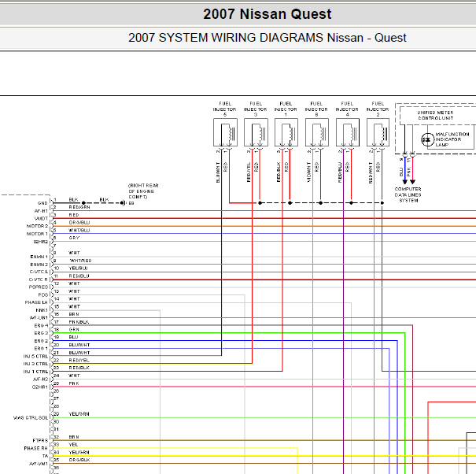Click the PNK arrow to Computer Data Lines
The height and width of the screenshot is (474, 476).
(412, 182)
